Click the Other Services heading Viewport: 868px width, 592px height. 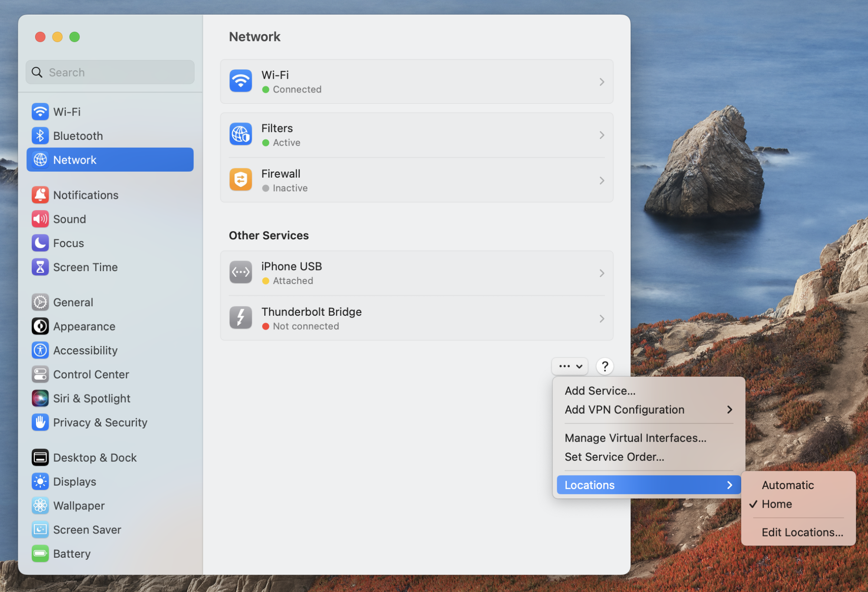269,235
